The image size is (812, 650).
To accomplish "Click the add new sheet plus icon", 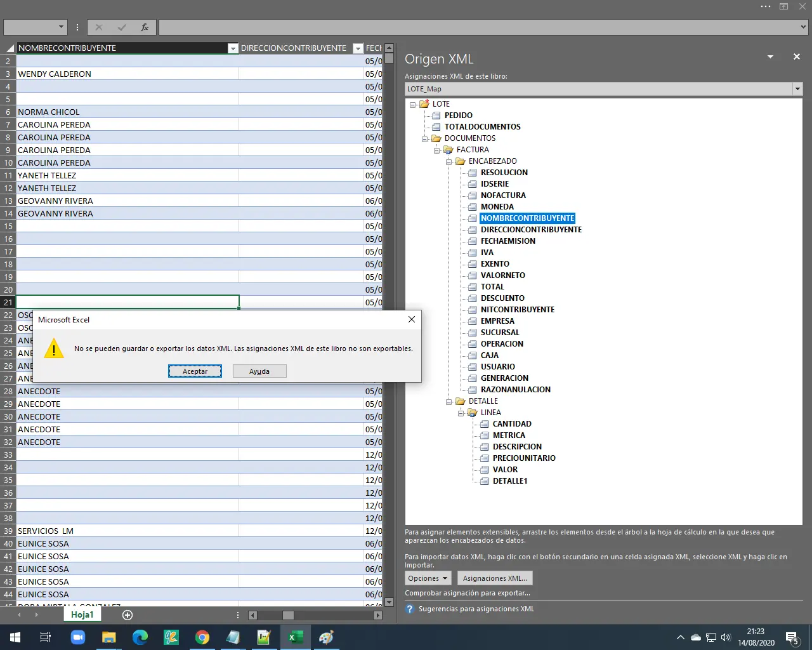I will [128, 615].
